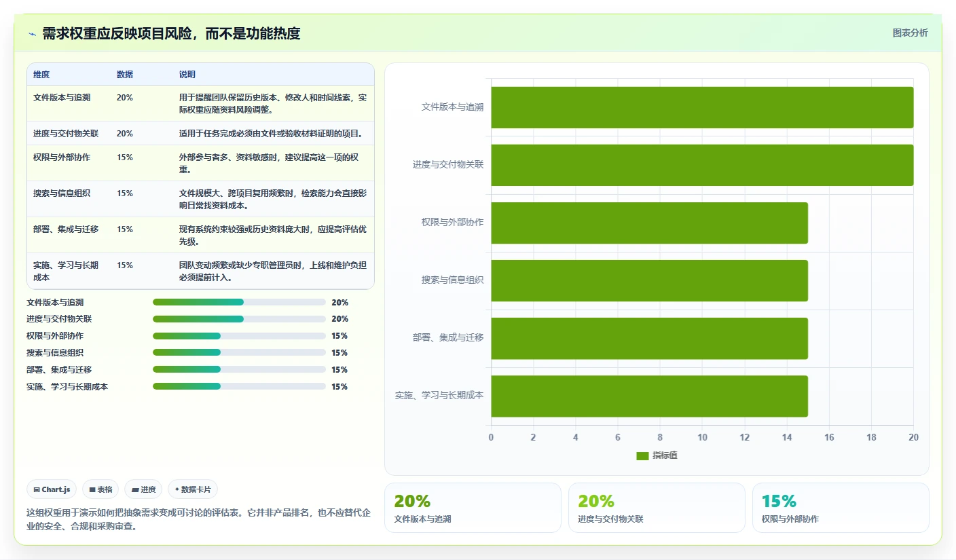The height and width of the screenshot is (560, 956).
Task: Click the 文件版本与追溯 progress bar
Action: click(239, 302)
